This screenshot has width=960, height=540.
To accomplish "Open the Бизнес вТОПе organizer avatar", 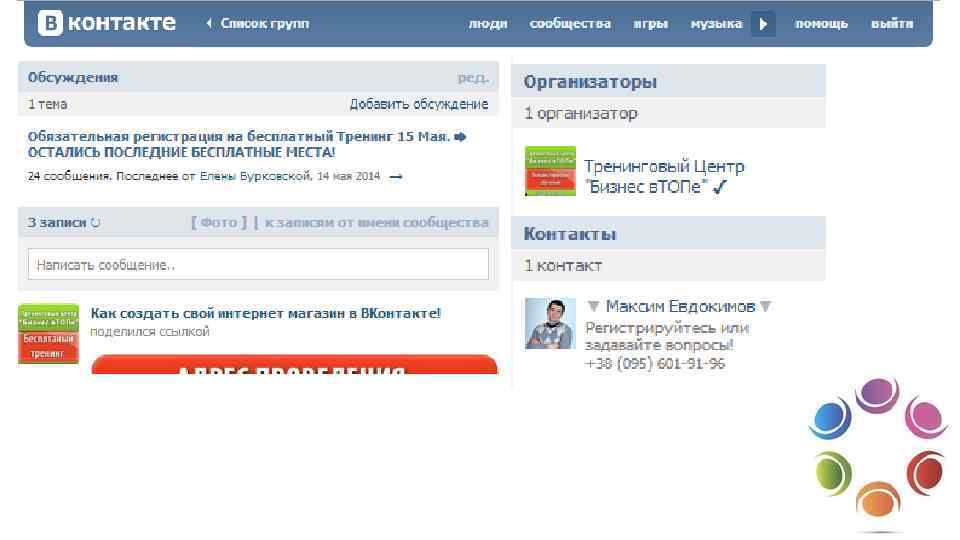I will point(550,171).
